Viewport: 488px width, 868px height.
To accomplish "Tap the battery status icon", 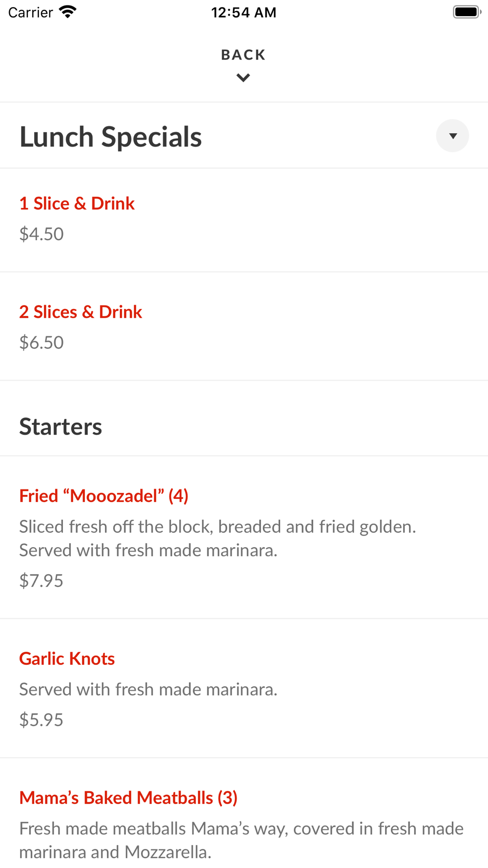I will (x=467, y=12).
